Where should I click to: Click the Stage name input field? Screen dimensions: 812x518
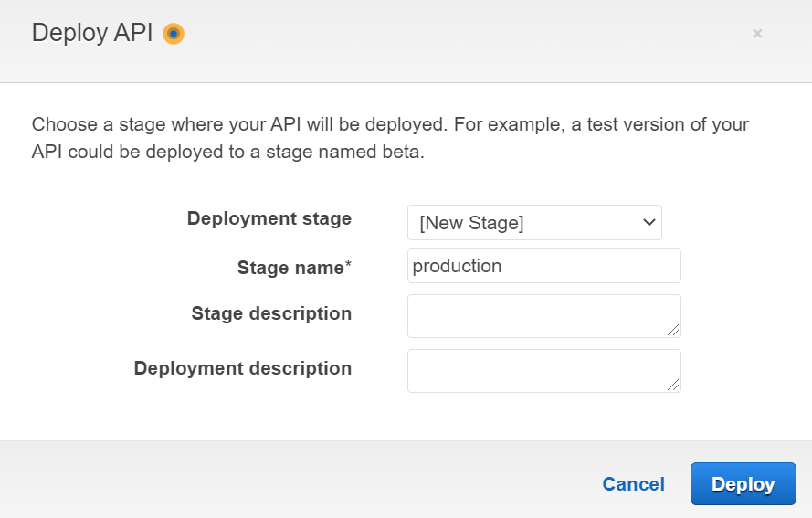click(543, 267)
